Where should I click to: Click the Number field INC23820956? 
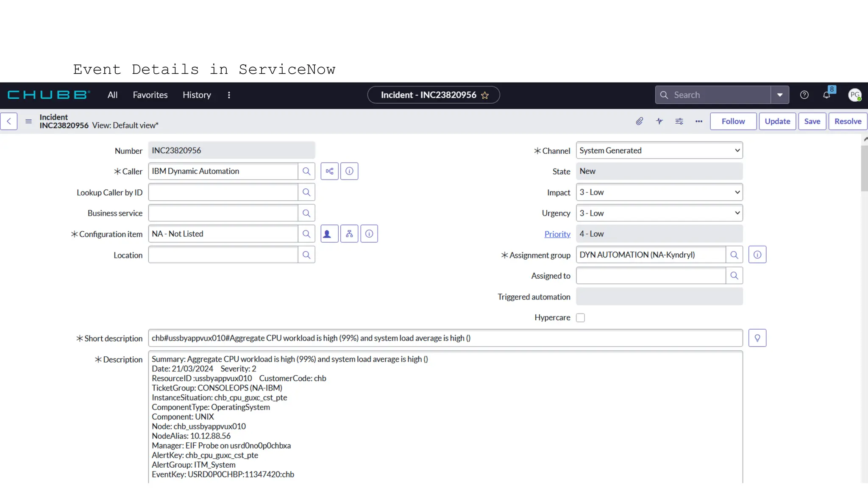click(231, 150)
